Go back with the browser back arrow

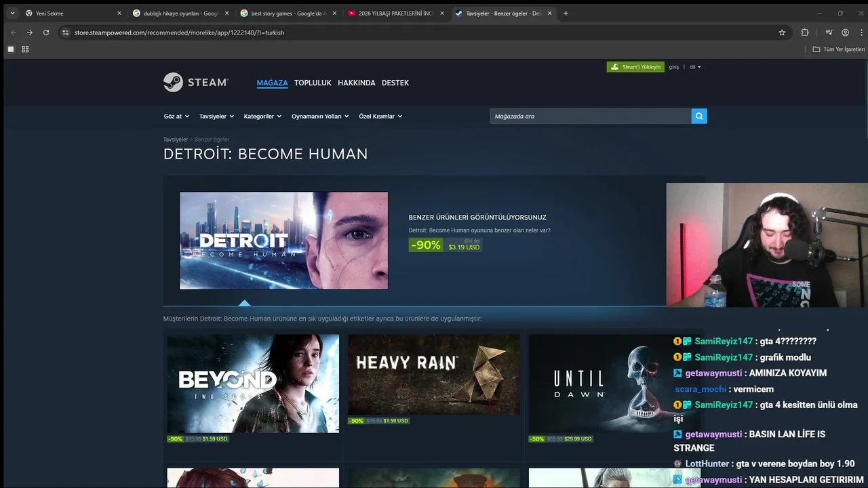[x=13, y=33]
